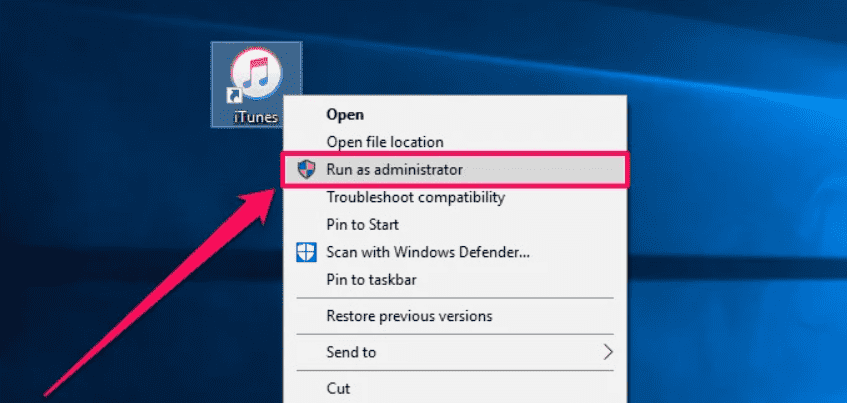The image size is (847, 403).
Task: Select Troubleshoot compatibility
Action: point(455,198)
